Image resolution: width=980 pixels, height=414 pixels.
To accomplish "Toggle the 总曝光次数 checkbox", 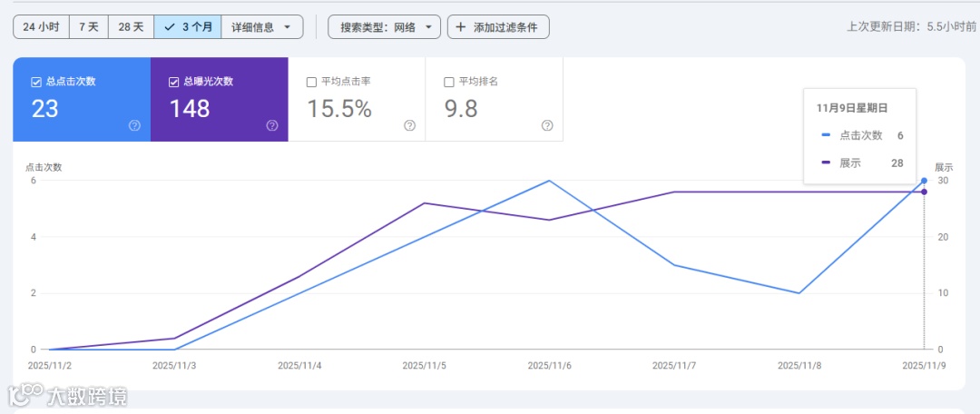I will [173, 82].
